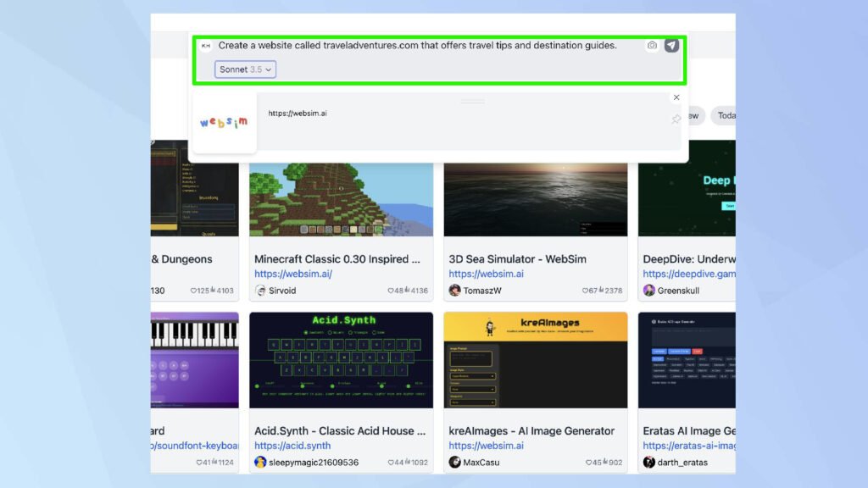Open the Sonnet 3.5 model dropdown

(245, 69)
